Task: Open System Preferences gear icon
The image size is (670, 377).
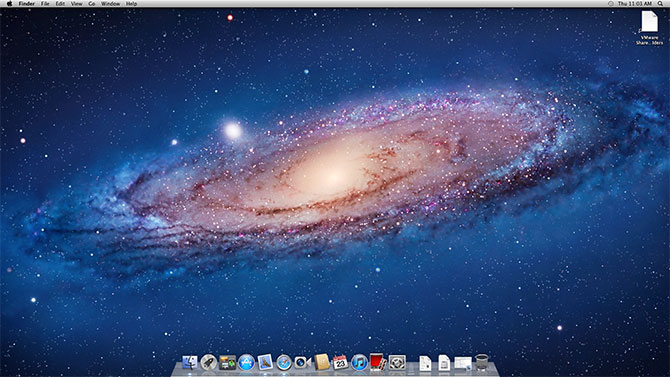Action: [x=397, y=362]
